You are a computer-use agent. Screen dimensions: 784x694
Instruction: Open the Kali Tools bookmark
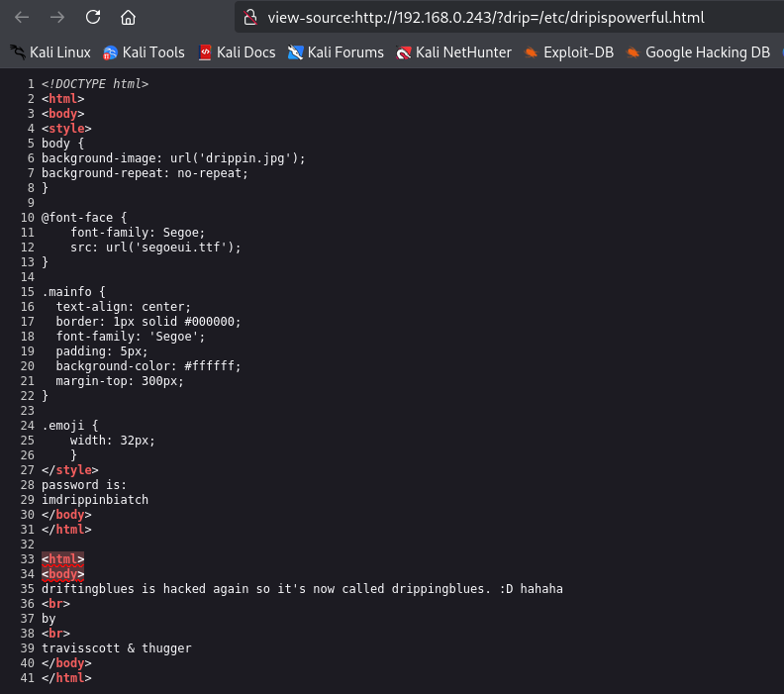point(144,52)
